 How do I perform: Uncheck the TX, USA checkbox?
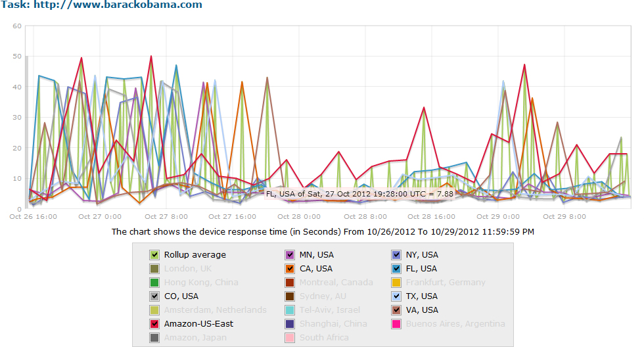(396, 296)
